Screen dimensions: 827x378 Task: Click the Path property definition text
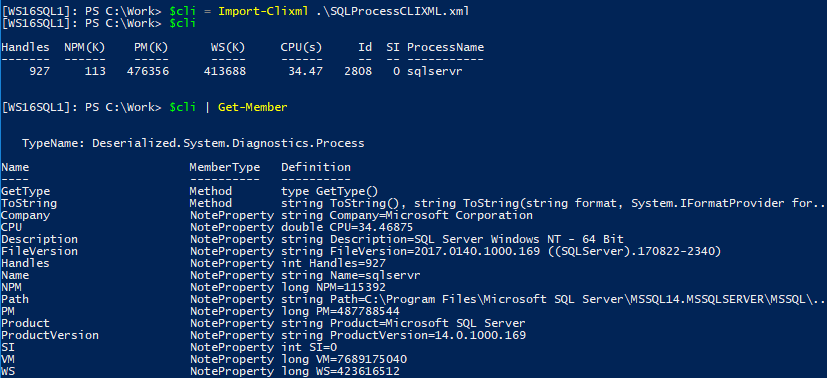tap(553, 299)
